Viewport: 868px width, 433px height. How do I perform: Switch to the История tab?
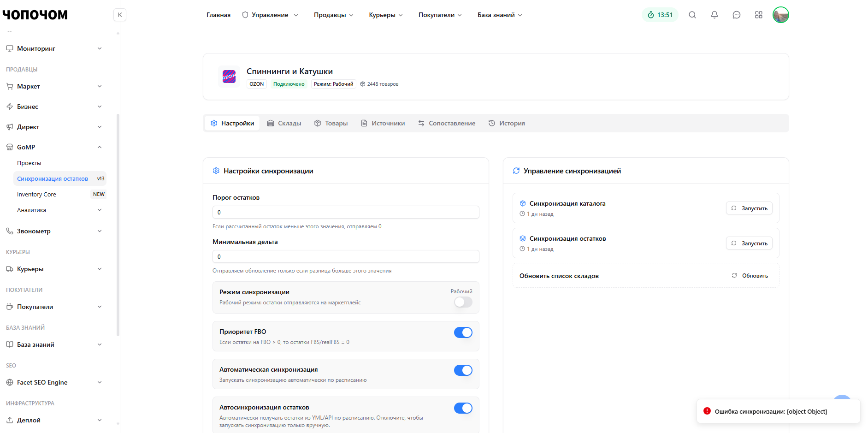point(507,123)
